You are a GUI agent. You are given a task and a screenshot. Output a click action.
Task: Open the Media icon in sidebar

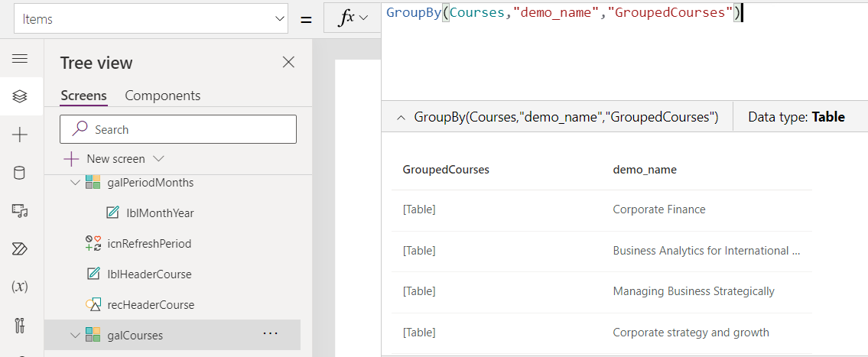pos(20,210)
